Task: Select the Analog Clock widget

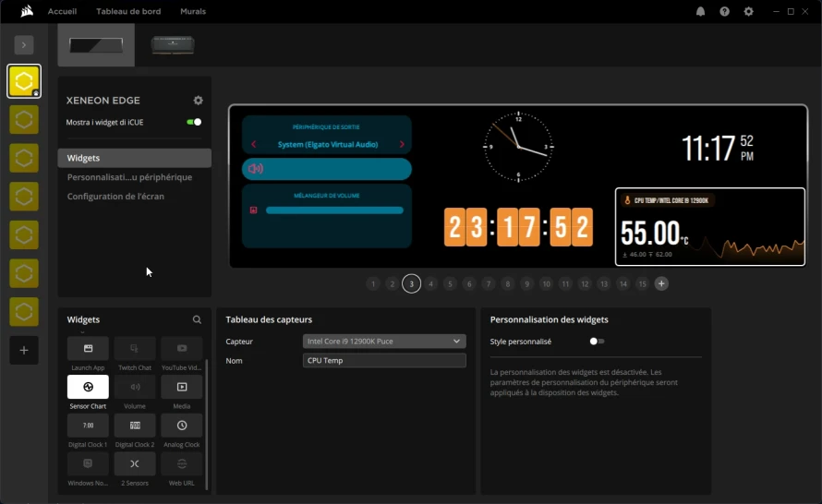Action: 181,426
